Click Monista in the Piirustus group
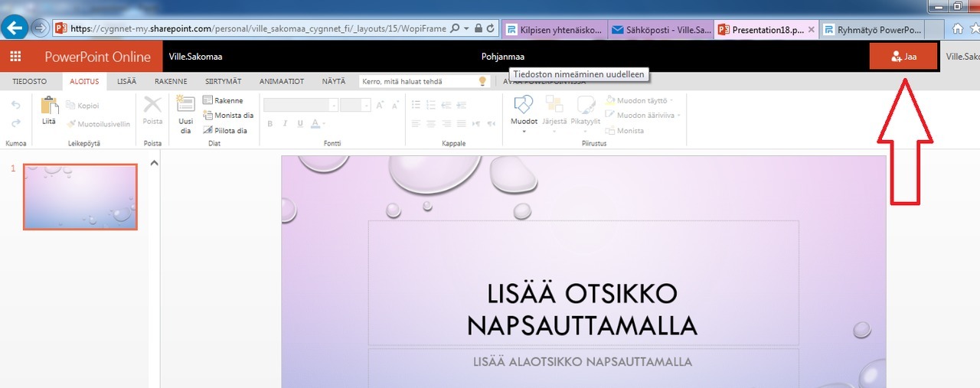Viewport: 980px width, 388px height. pyautogui.click(x=625, y=131)
